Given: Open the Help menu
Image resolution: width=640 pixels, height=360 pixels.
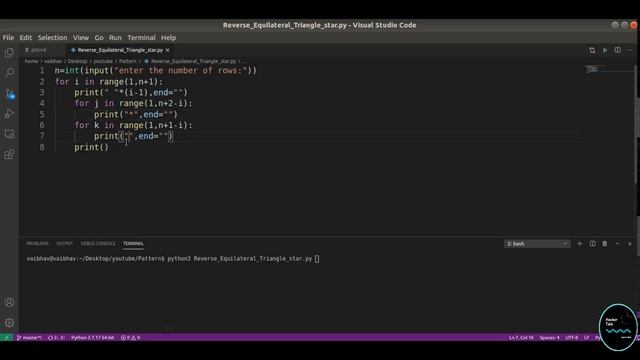Looking at the screenshot, I should [168, 38].
